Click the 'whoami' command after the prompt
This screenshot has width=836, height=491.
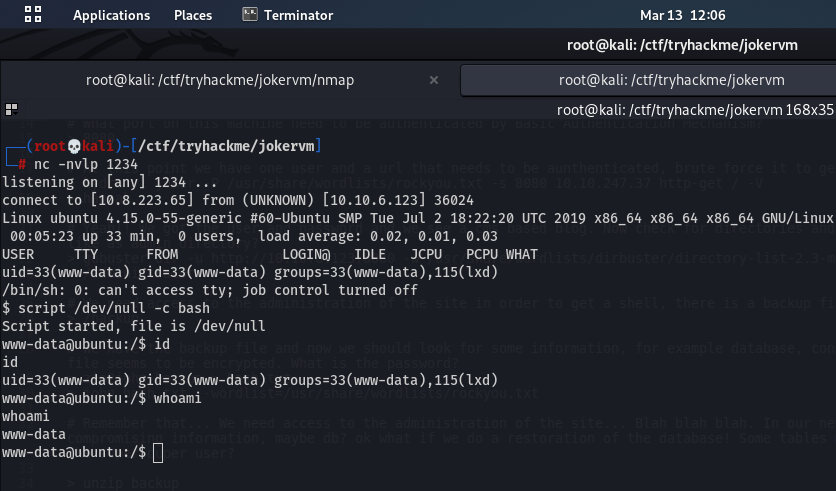[178, 398]
